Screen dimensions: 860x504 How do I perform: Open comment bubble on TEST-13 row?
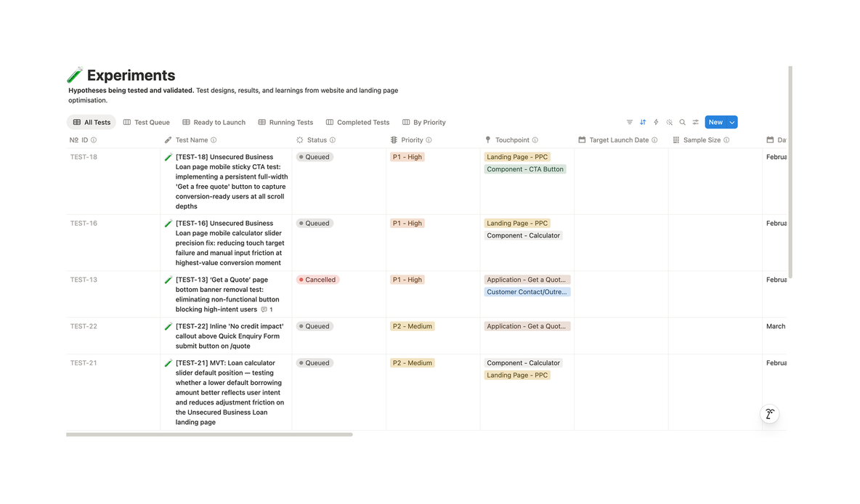coord(267,309)
